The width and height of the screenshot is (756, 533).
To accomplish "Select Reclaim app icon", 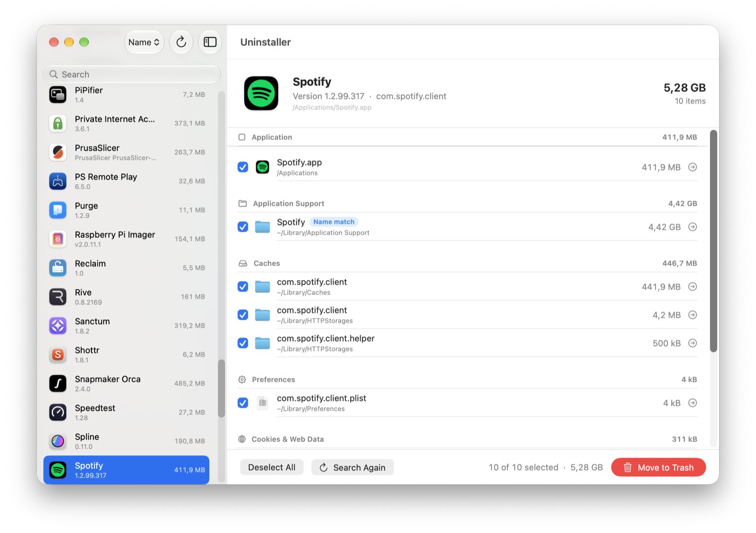I will pos(58,268).
